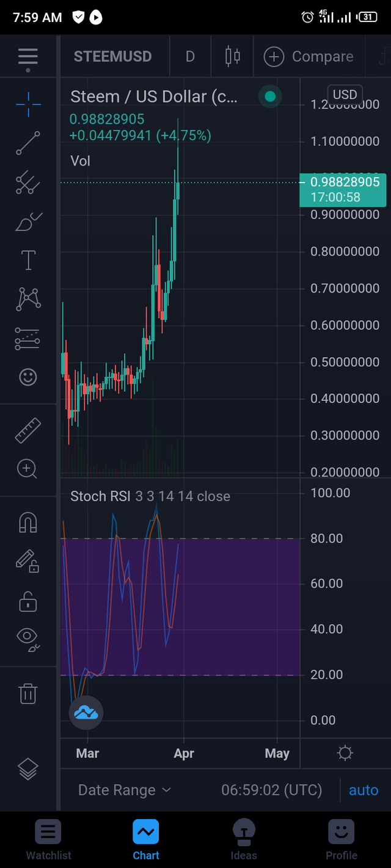
Task: Tap the Compare symbol button
Action: click(309, 57)
